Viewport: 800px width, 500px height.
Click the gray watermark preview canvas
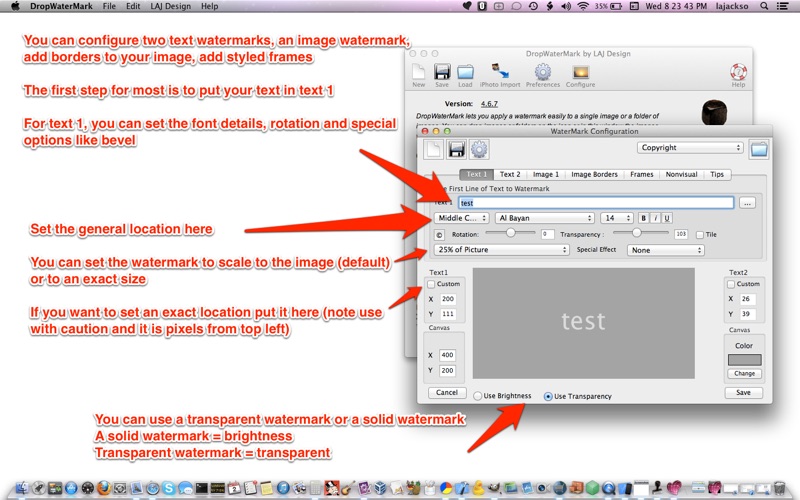point(584,323)
